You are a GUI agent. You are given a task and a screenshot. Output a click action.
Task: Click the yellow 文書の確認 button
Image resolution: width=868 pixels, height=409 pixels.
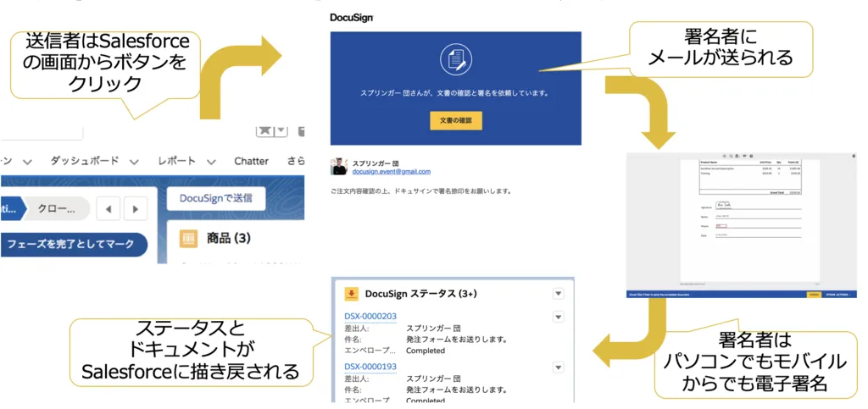tap(455, 120)
